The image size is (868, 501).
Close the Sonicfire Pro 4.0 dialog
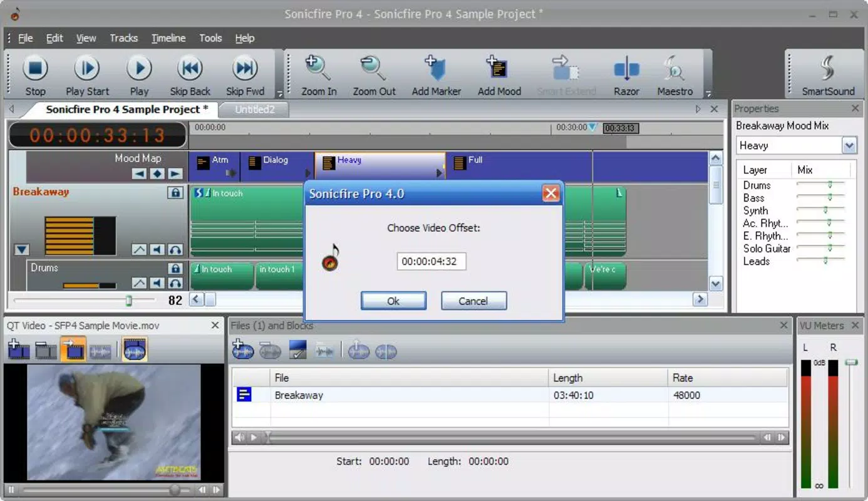(x=550, y=194)
